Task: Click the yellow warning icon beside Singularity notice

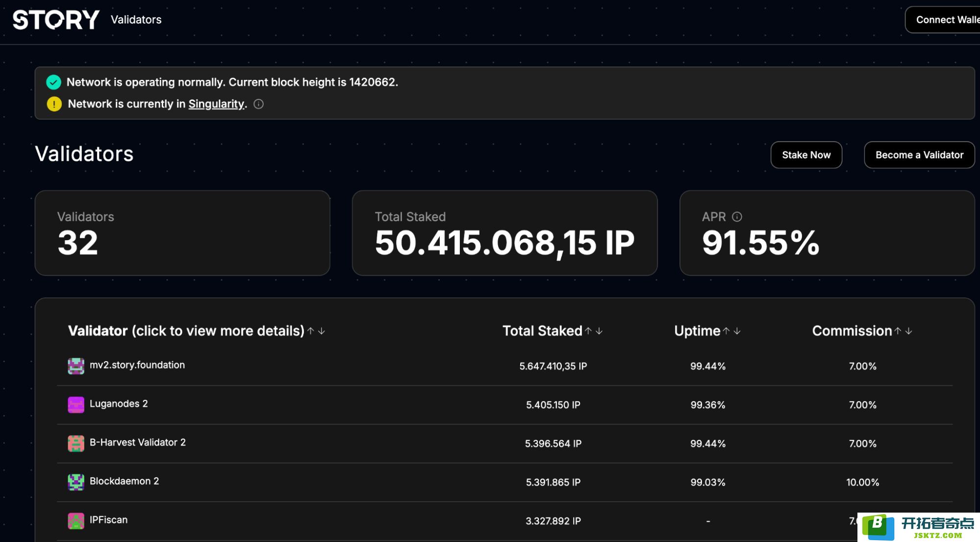Action: click(54, 104)
